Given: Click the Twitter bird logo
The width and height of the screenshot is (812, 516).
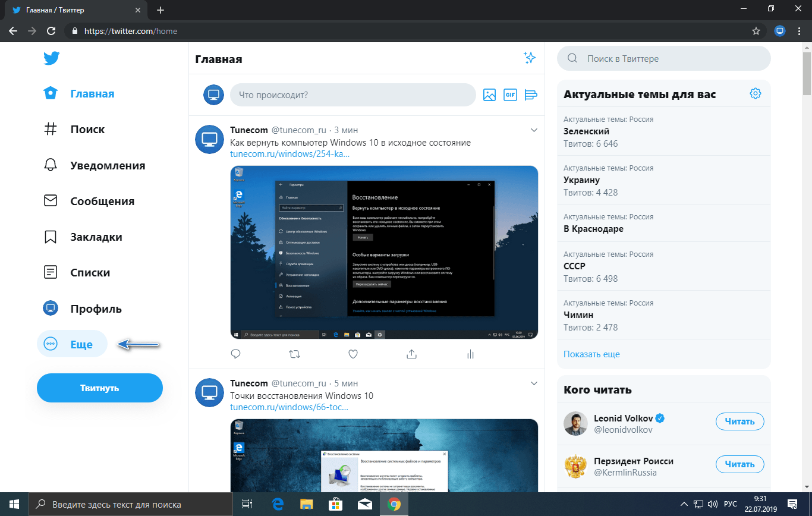Looking at the screenshot, I should pyautogui.click(x=51, y=58).
